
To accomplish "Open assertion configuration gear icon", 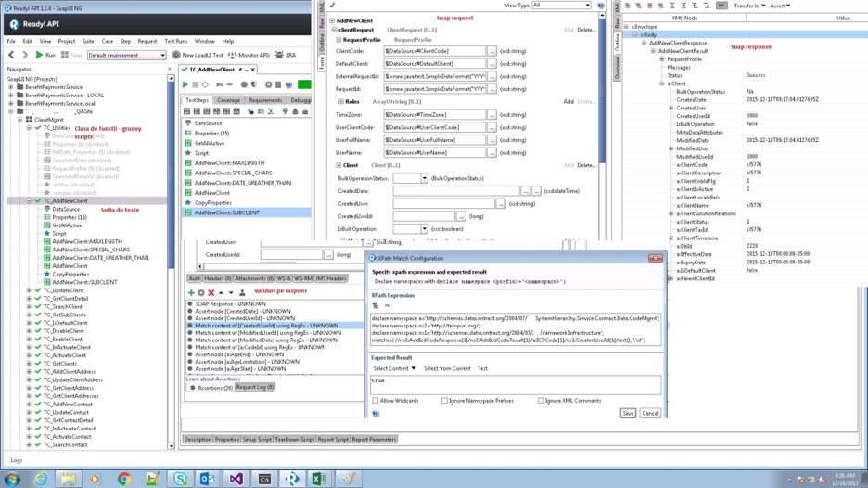I will coord(201,293).
